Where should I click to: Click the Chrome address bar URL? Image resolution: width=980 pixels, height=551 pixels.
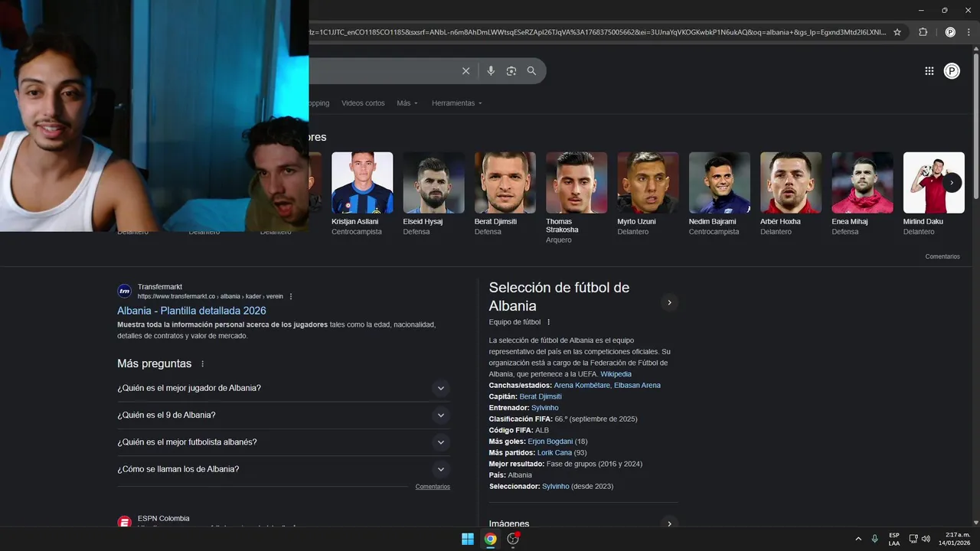click(x=597, y=32)
